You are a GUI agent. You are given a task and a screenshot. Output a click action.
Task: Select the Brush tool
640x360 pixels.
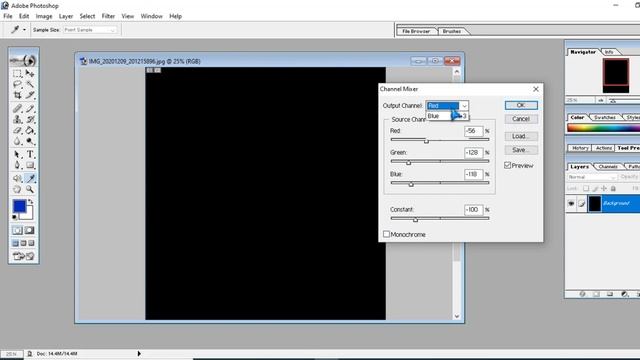[30, 109]
